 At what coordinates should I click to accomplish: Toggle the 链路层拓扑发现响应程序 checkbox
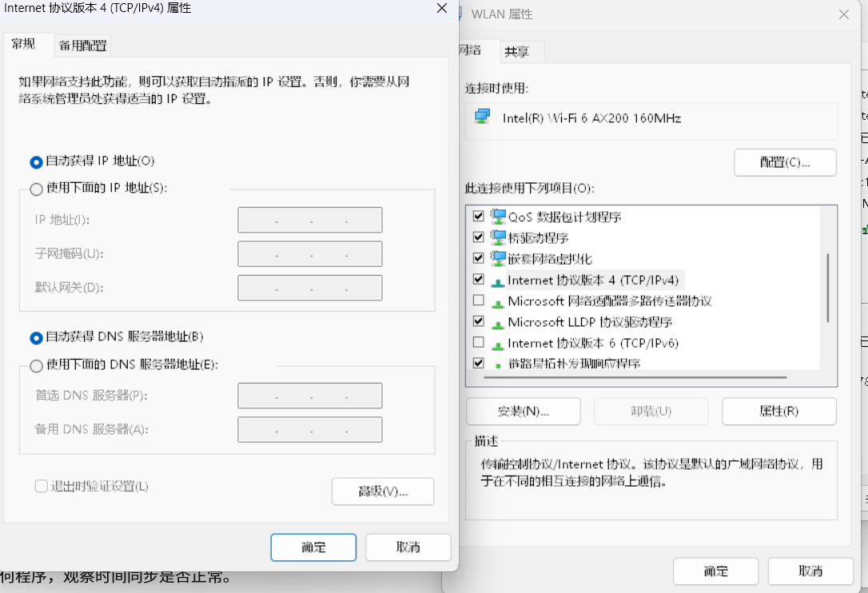[479, 363]
